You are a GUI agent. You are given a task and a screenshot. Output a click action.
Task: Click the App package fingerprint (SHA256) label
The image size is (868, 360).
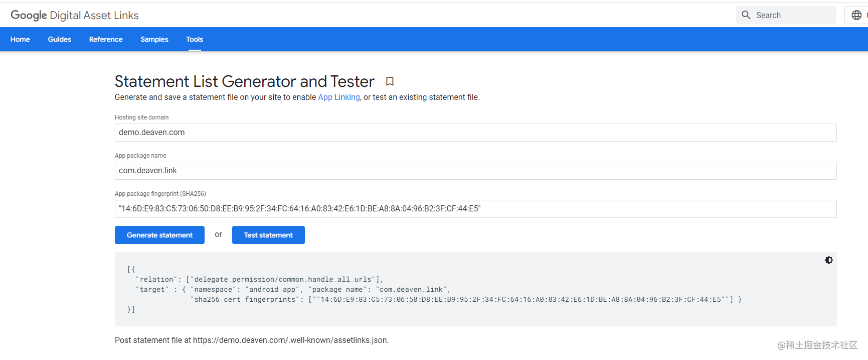[160, 194]
